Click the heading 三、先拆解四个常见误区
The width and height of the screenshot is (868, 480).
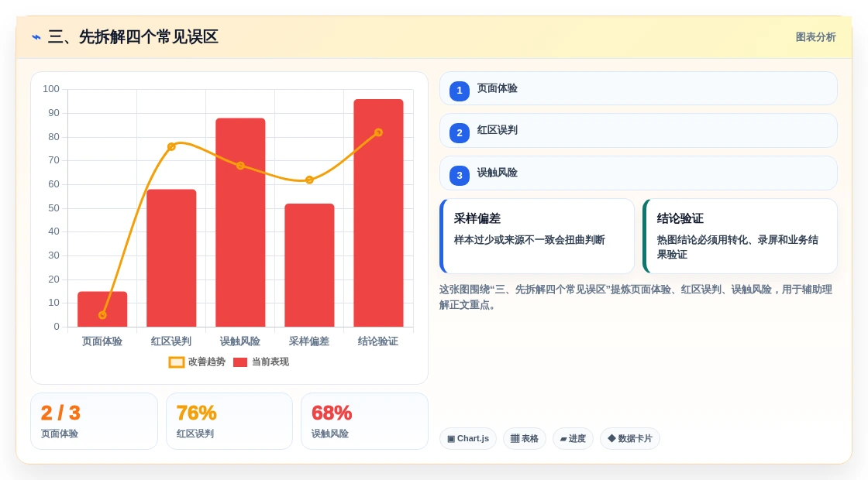[133, 37]
